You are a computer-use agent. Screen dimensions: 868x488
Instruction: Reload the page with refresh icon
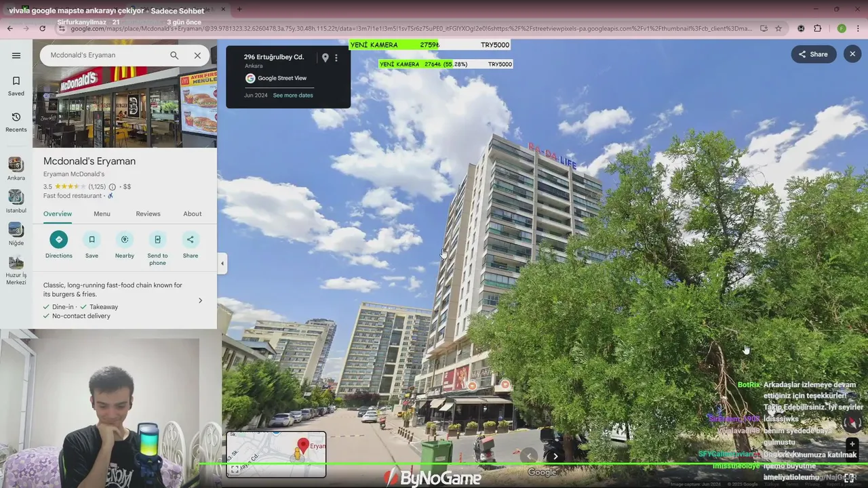pyautogui.click(x=42, y=28)
